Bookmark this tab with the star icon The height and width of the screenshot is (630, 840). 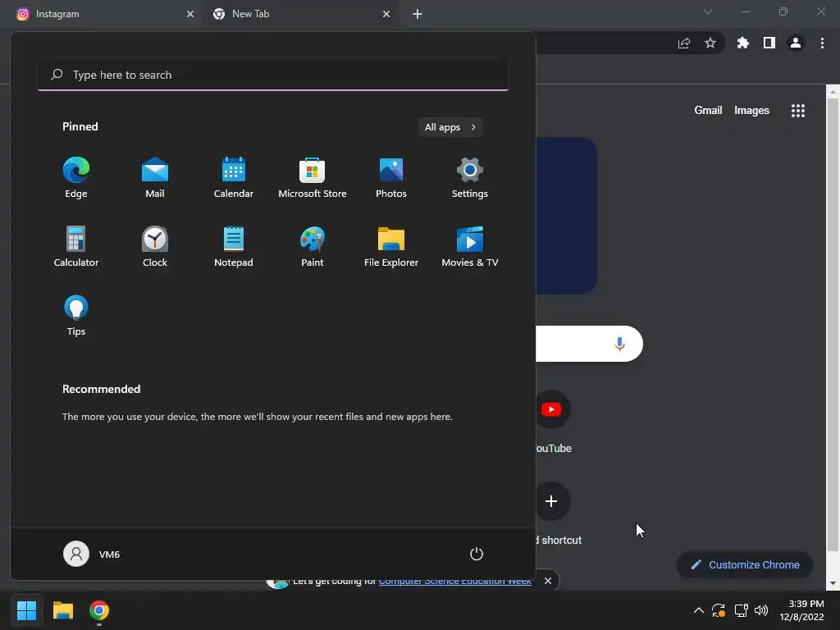pos(710,43)
